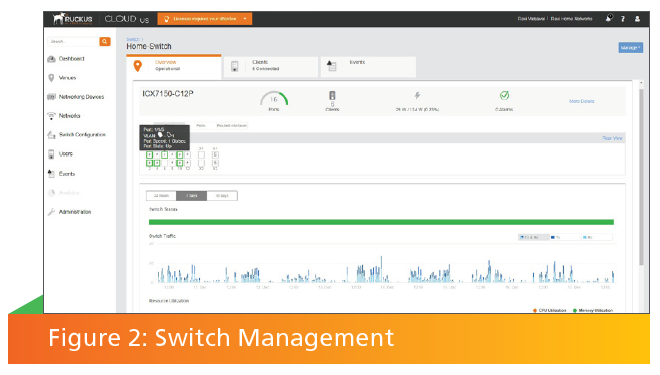
Task: Open the Users sidebar item
Action: pyautogui.click(x=61, y=154)
